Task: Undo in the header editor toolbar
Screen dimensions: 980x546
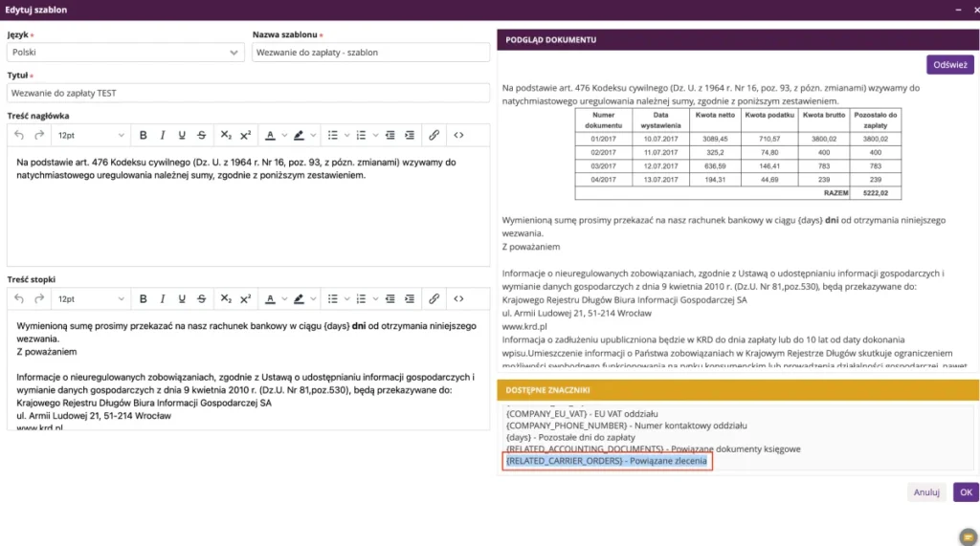Action: (x=19, y=135)
